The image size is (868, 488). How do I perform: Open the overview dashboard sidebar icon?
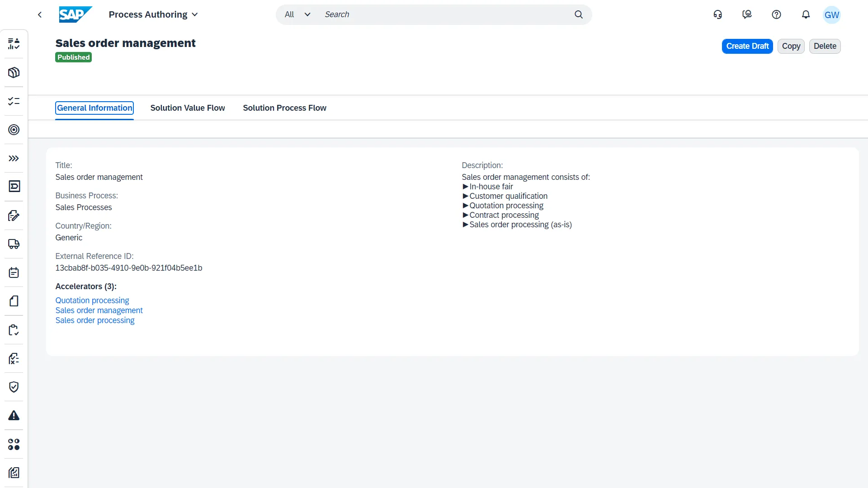coord(14,44)
